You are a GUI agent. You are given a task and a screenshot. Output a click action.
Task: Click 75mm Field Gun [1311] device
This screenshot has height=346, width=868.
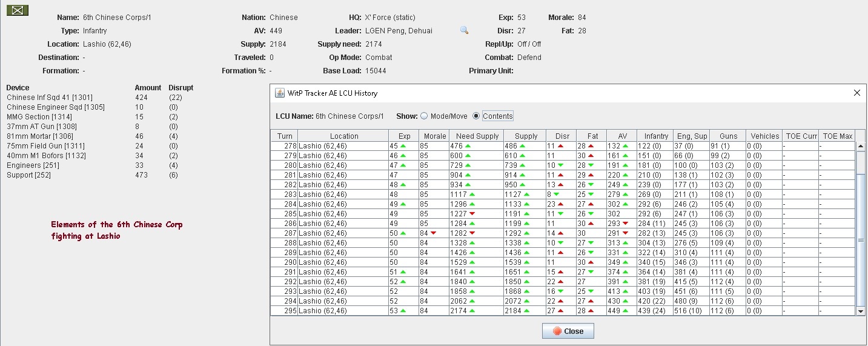pyautogui.click(x=46, y=146)
